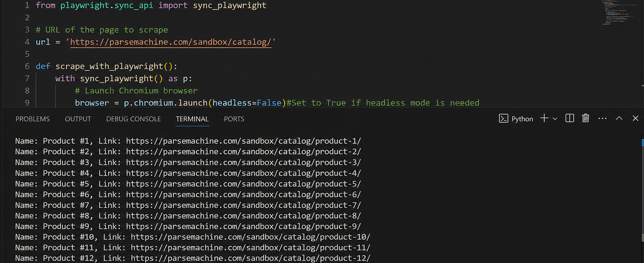Click the product-11 link in terminal
This screenshot has width=644, height=263.
(x=250, y=248)
